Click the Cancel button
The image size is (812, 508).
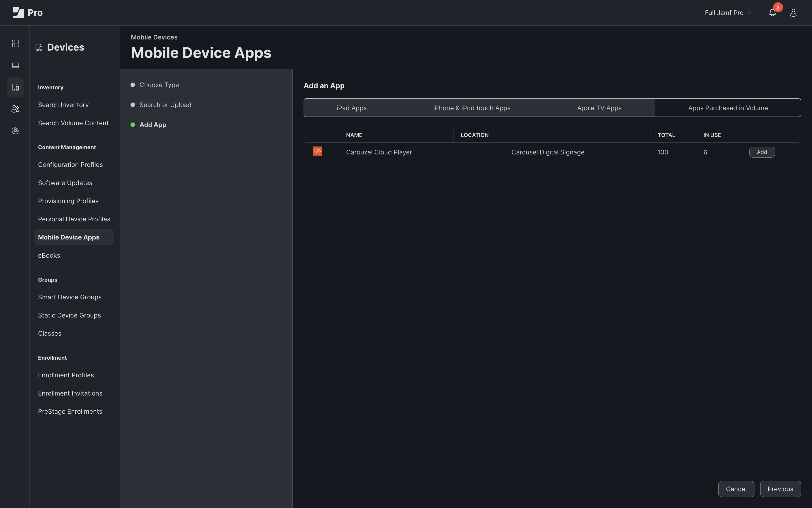point(736,489)
